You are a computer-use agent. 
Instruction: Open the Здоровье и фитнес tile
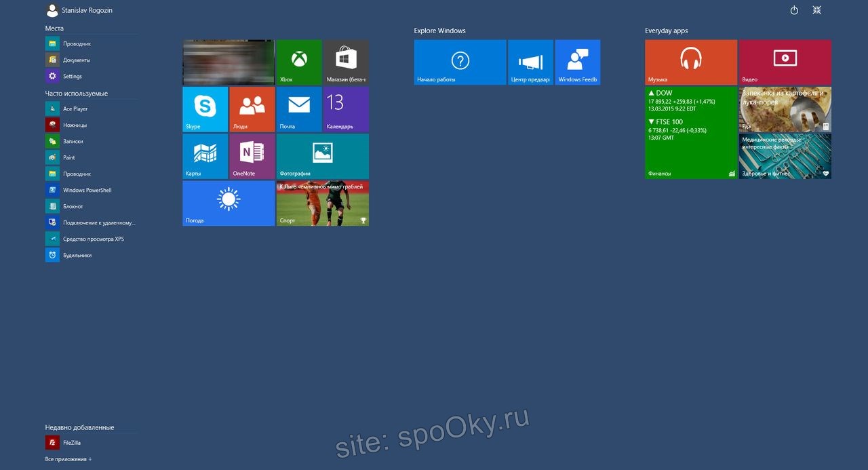(785, 156)
